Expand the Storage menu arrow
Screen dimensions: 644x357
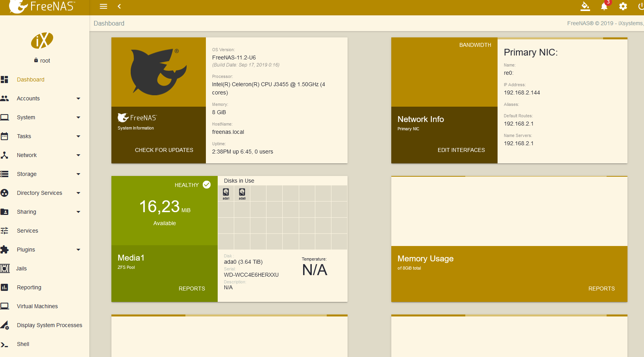pyautogui.click(x=78, y=174)
